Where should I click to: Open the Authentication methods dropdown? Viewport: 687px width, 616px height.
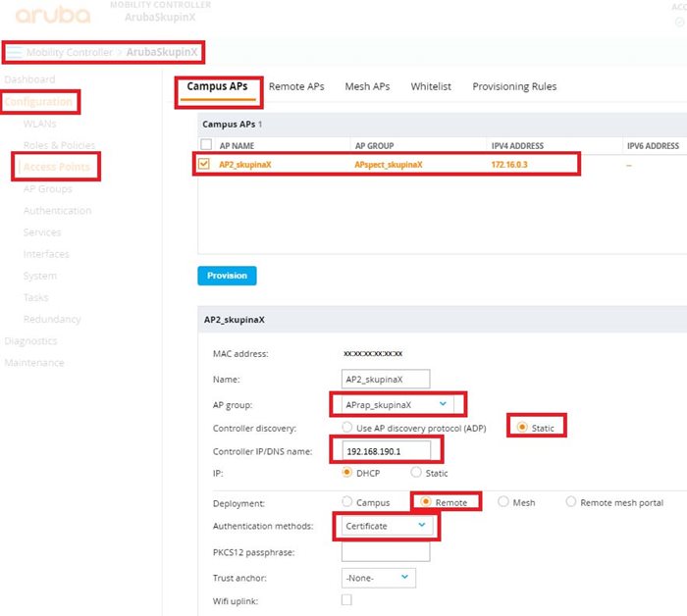click(387, 526)
